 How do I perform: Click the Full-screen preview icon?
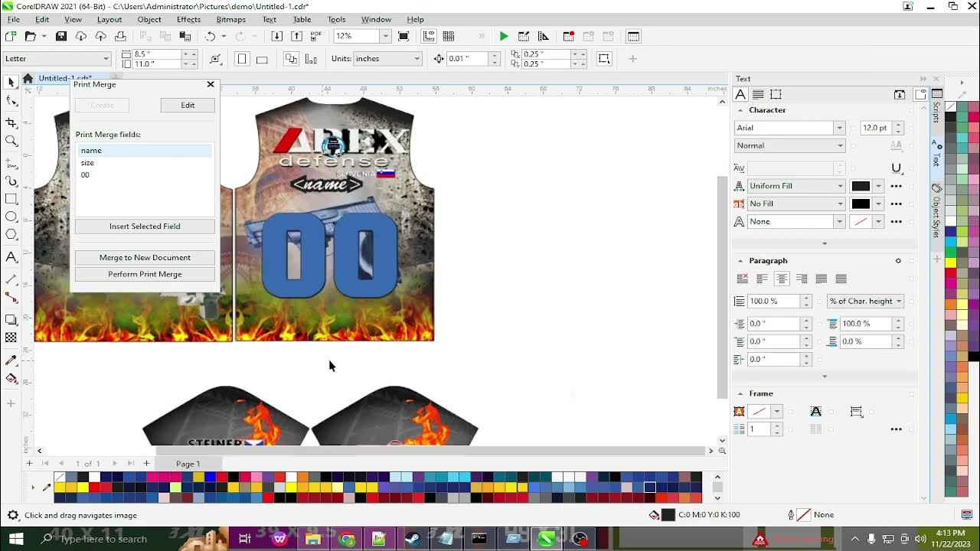pos(403,36)
